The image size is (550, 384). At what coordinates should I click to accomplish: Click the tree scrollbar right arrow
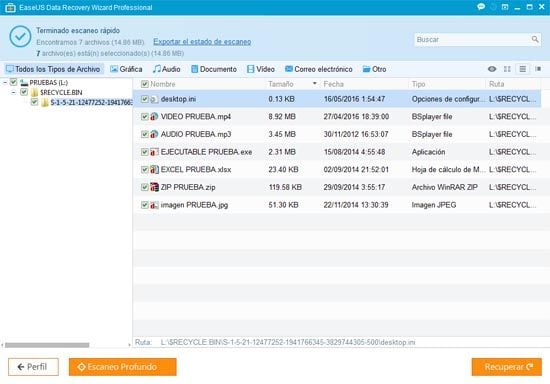[x=129, y=345]
